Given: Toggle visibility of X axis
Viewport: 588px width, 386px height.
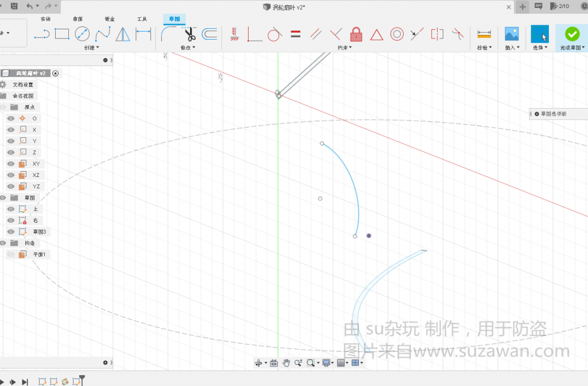Looking at the screenshot, I should 11,130.
